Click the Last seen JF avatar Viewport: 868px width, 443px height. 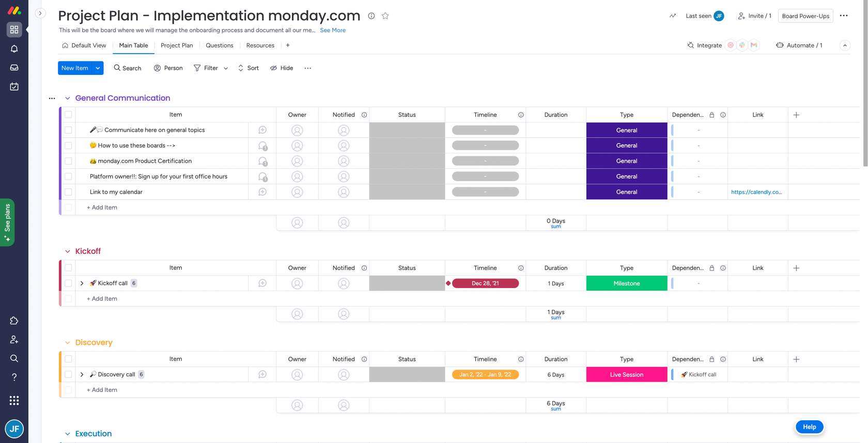click(x=719, y=16)
